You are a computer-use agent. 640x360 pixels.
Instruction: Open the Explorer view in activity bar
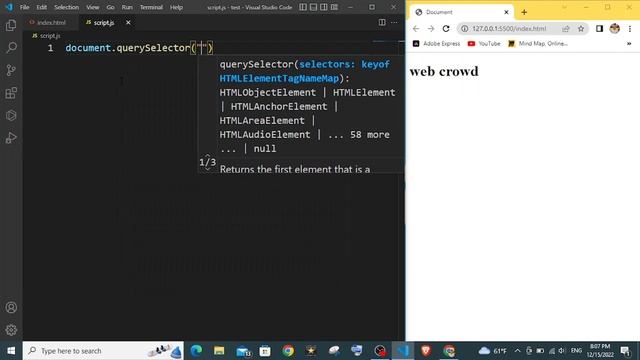(x=11, y=25)
